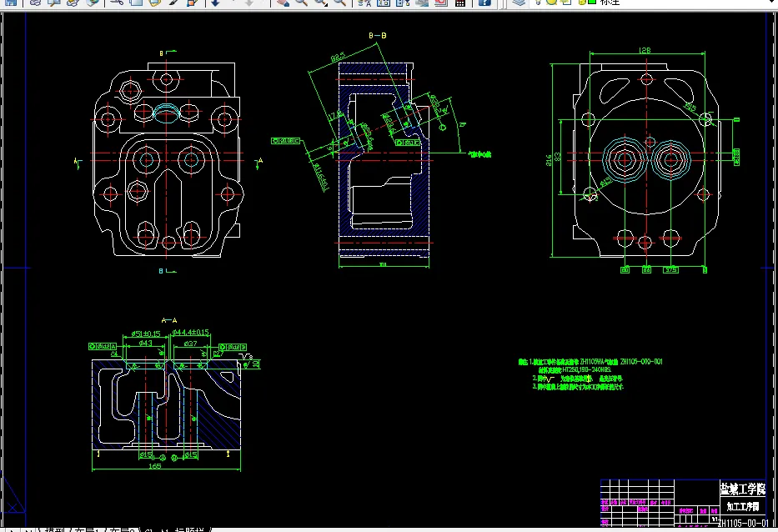
Task: Open the Properties palette icon
Action: click(x=364, y=3)
